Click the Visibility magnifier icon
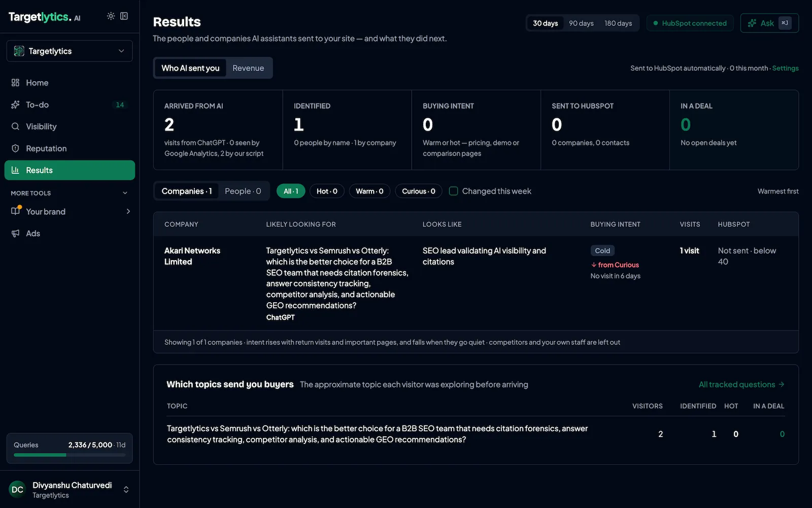Image resolution: width=812 pixels, height=508 pixels. pos(16,126)
